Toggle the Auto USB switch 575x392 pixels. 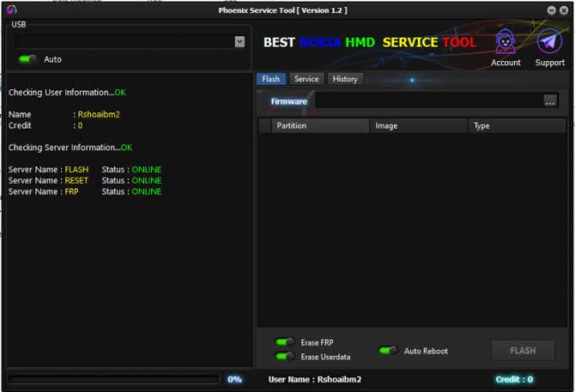[27, 59]
